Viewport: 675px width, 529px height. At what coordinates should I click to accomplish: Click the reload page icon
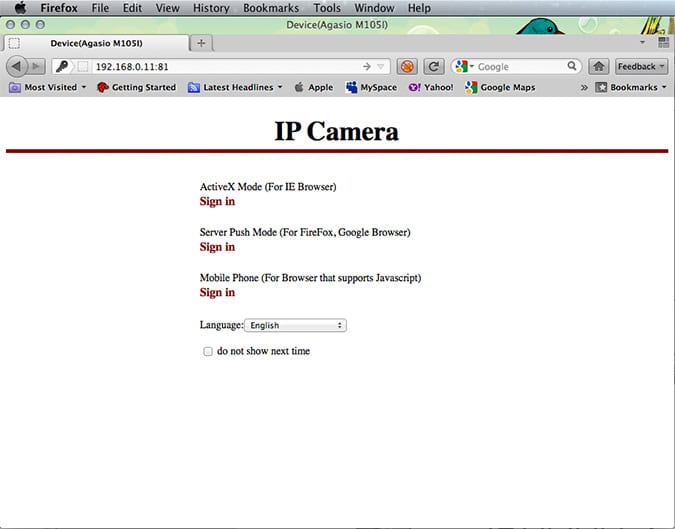(x=434, y=66)
